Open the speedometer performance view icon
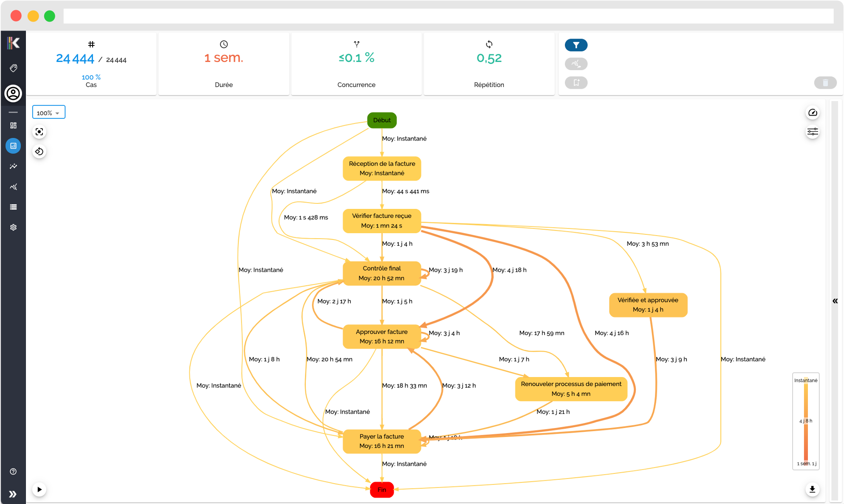Image resolution: width=844 pixels, height=504 pixels. click(812, 113)
